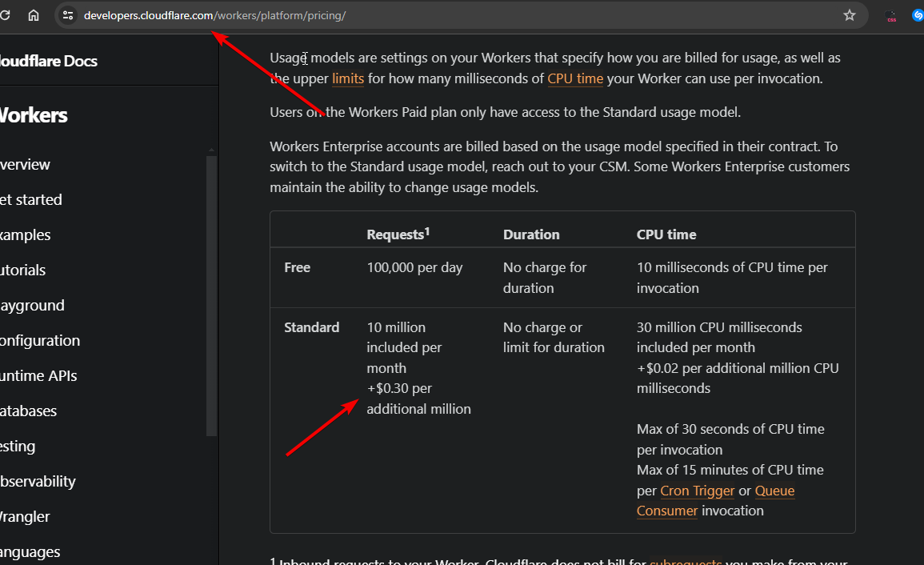Select Overview in the sidebar
924x565 pixels.
point(26,165)
